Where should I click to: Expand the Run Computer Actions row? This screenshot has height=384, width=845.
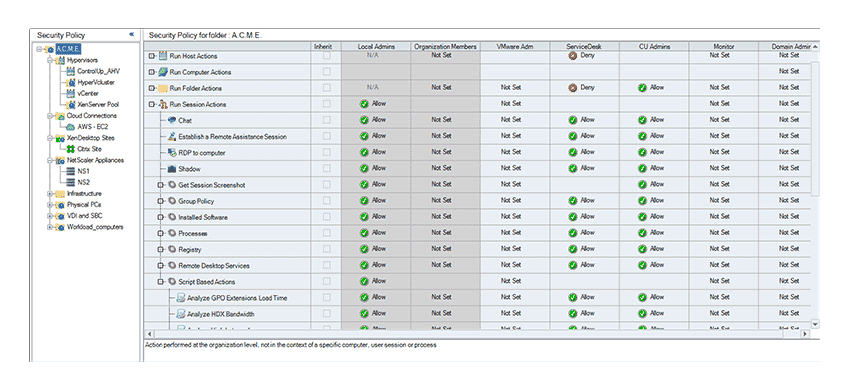tap(151, 72)
